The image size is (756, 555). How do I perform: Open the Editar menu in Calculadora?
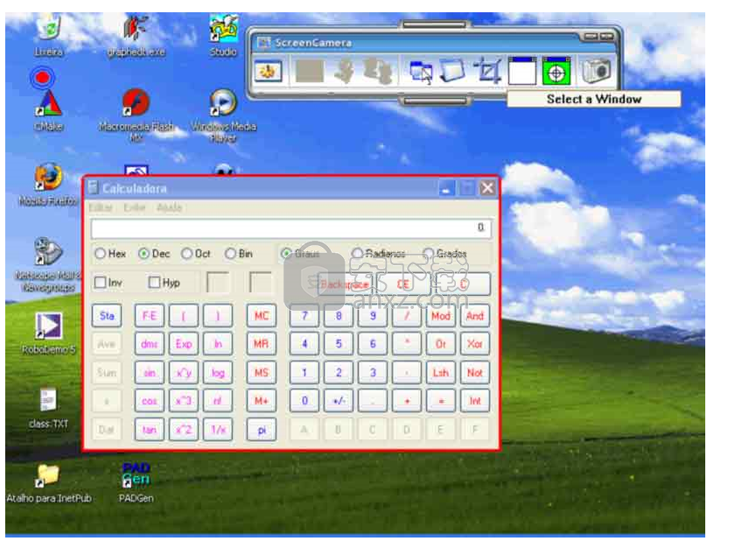click(101, 207)
